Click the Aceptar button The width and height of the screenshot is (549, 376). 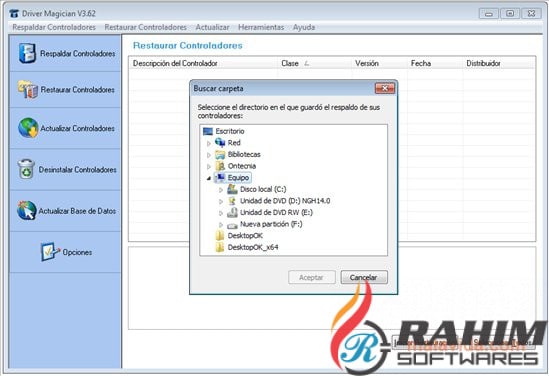[x=311, y=277]
